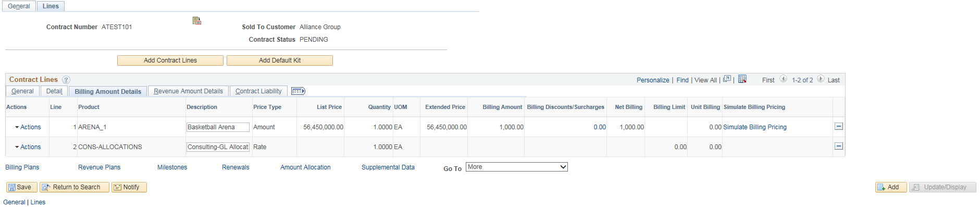Go to the next row arrow icon
Viewport: 980px width, 207px height.
click(821, 79)
